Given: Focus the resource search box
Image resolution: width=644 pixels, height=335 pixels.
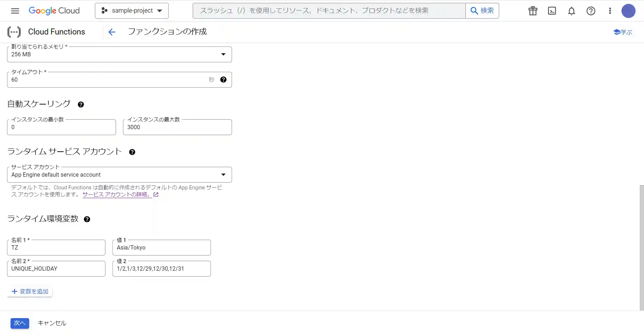Looking at the screenshot, I should pyautogui.click(x=329, y=11).
